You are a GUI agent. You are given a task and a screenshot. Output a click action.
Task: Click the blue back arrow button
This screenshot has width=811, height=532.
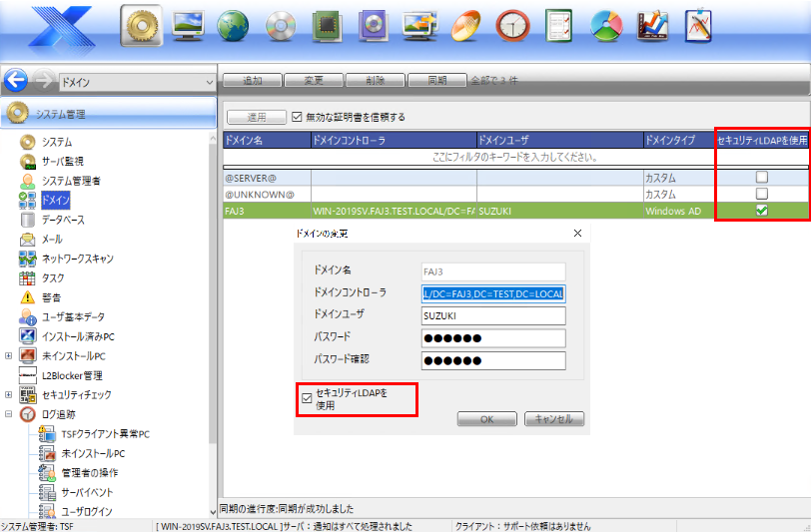pyautogui.click(x=15, y=81)
